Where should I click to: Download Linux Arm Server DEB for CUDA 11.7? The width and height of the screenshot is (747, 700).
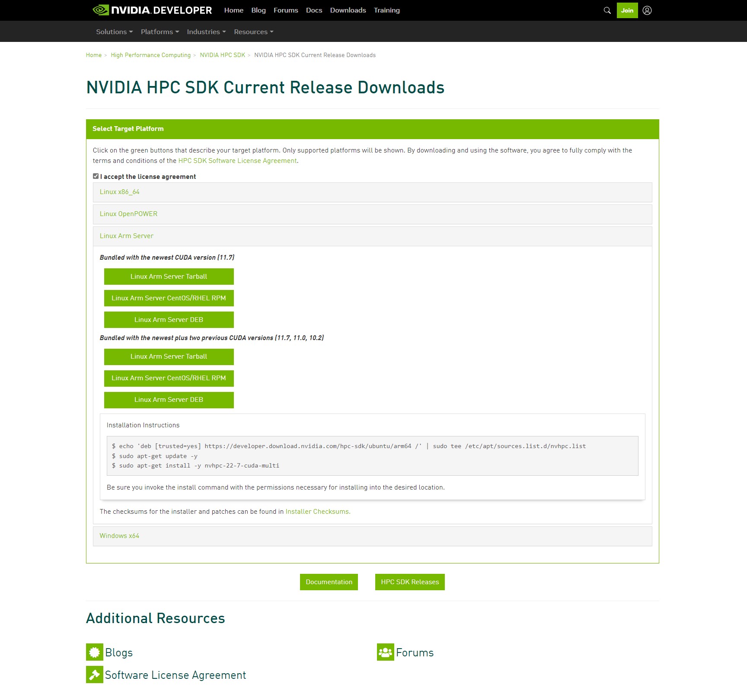(x=169, y=320)
